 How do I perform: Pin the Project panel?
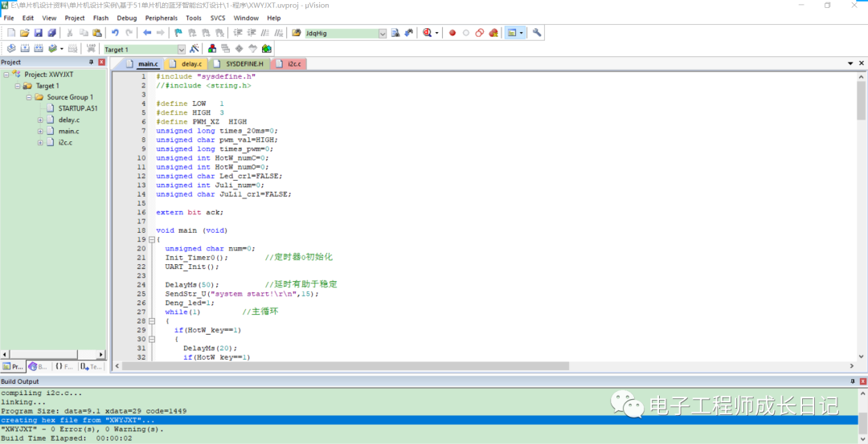coord(92,62)
